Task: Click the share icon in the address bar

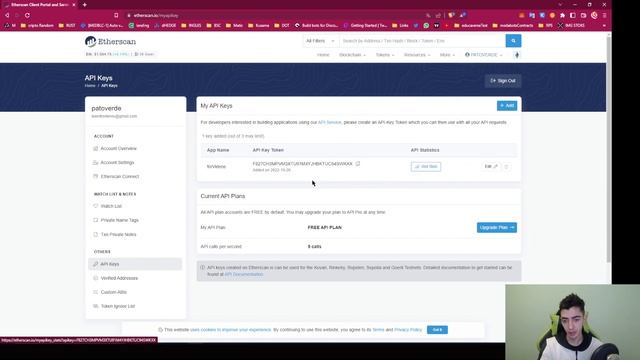Action: pyautogui.click(x=438, y=16)
